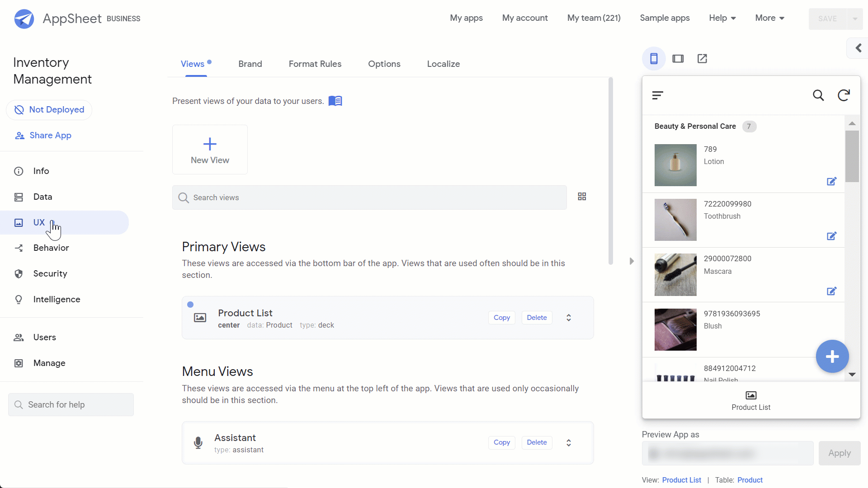The width and height of the screenshot is (868, 488).
Task: Click the Blush product thumbnail
Action: (x=675, y=329)
